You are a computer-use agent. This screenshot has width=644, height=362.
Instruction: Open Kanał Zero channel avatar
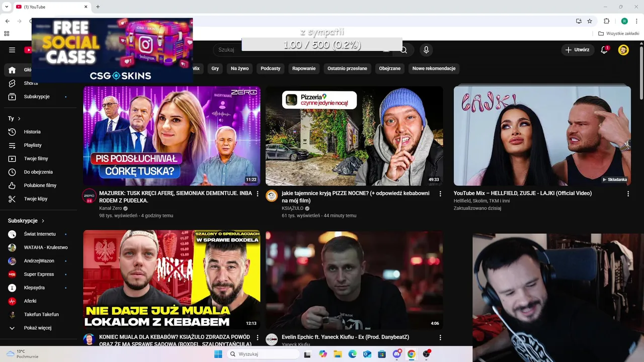(x=89, y=196)
